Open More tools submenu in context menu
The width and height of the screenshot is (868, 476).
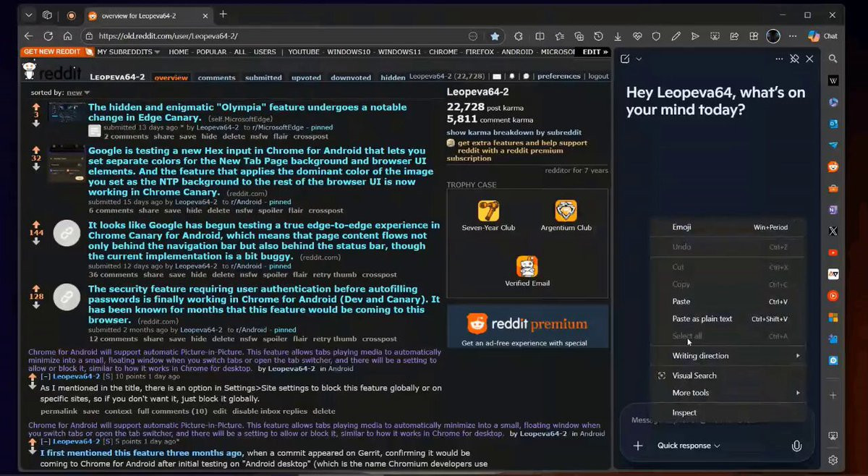(728, 393)
